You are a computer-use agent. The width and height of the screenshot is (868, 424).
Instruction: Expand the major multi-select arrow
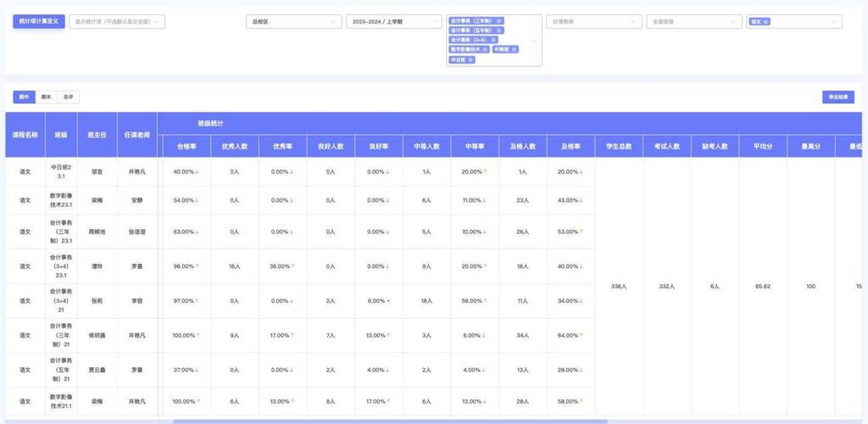coord(534,41)
